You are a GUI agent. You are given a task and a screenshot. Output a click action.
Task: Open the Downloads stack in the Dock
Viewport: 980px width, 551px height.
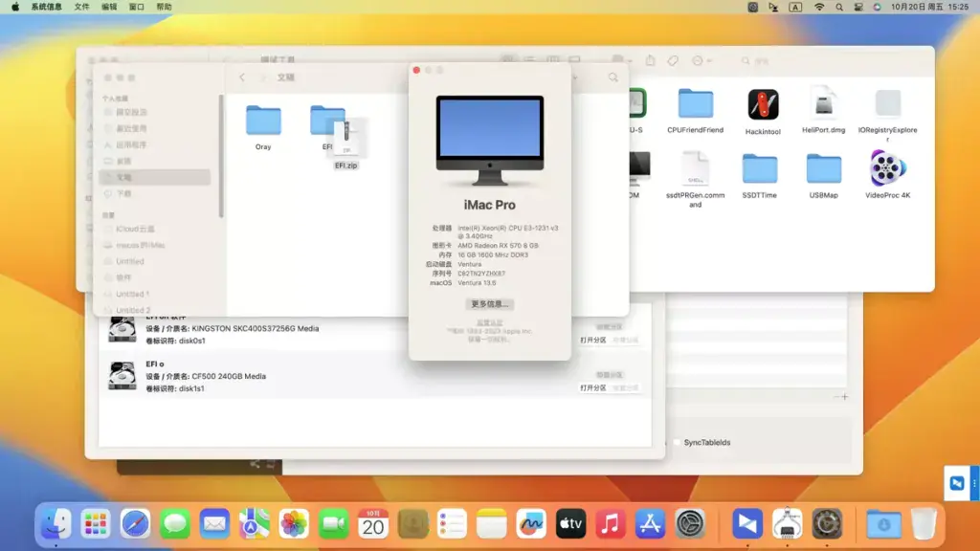(883, 523)
